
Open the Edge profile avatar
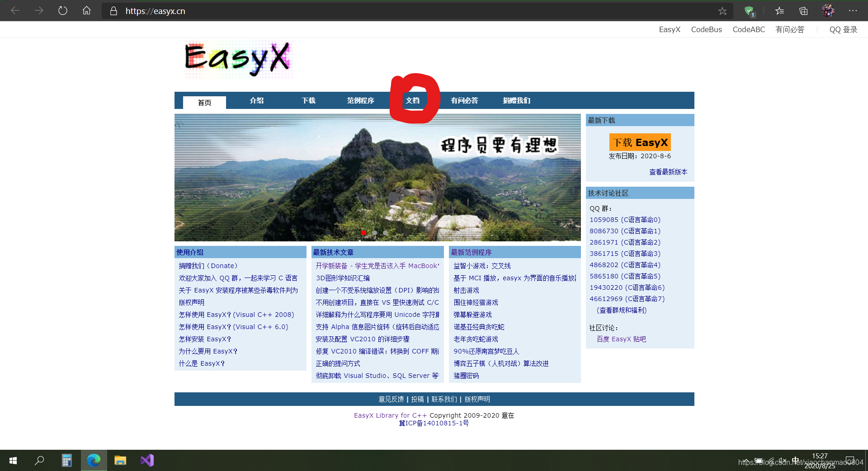point(829,10)
